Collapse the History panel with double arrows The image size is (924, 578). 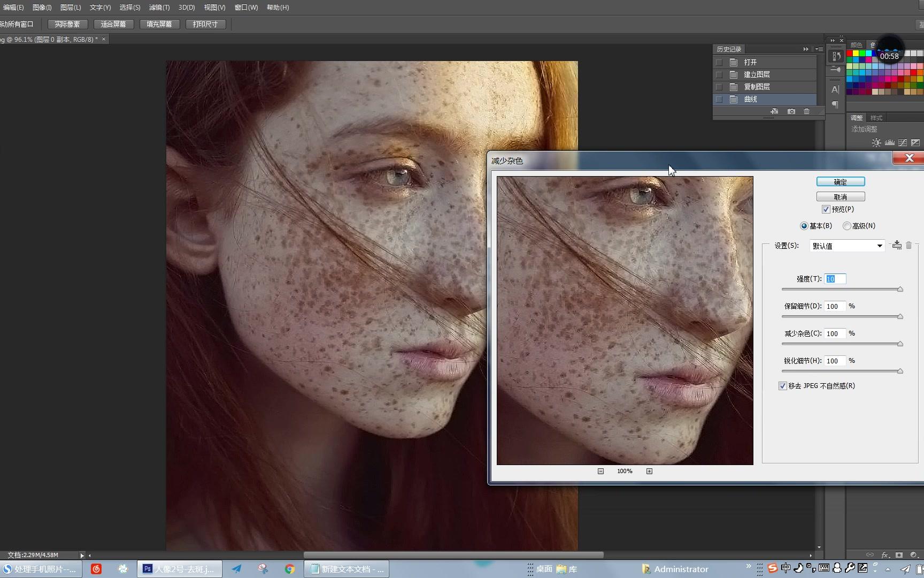806,49
